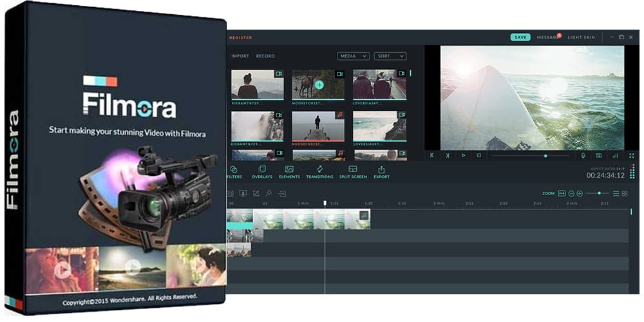Click the surfboard preview video frame
The height and width of the screenshot is (322, 644).
[x=533, y=98]
